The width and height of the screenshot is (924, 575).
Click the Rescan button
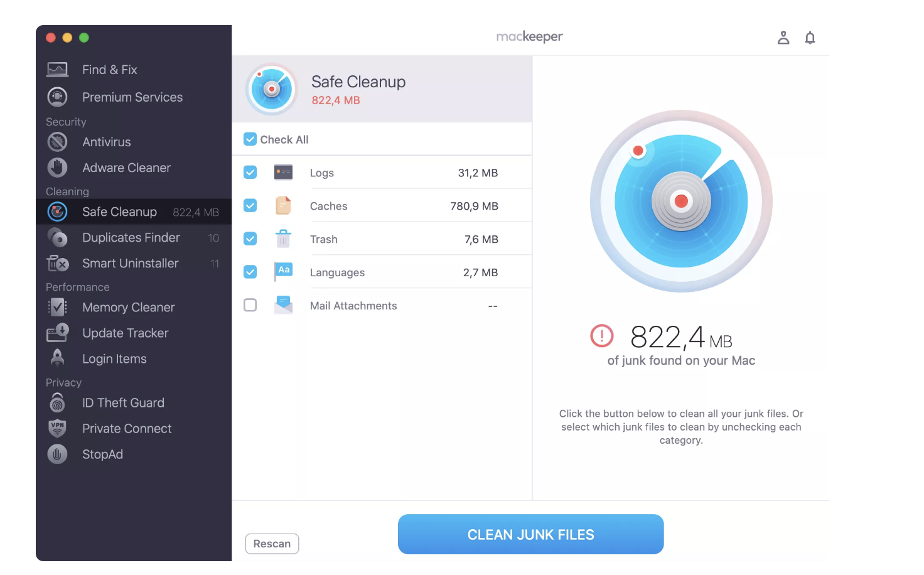click(x=272, y=544)
